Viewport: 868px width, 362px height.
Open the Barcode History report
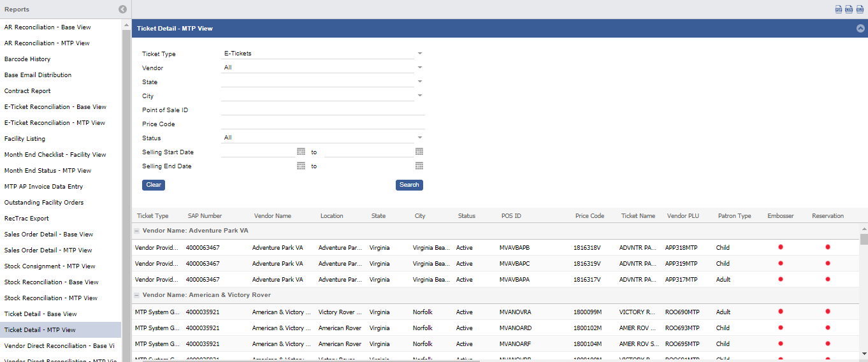point(27,59)
